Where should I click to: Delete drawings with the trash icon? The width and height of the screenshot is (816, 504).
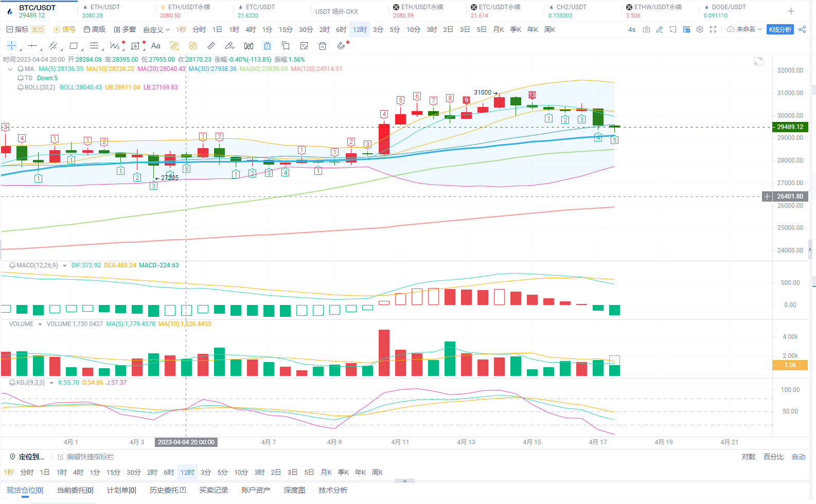tap(323, 46)
